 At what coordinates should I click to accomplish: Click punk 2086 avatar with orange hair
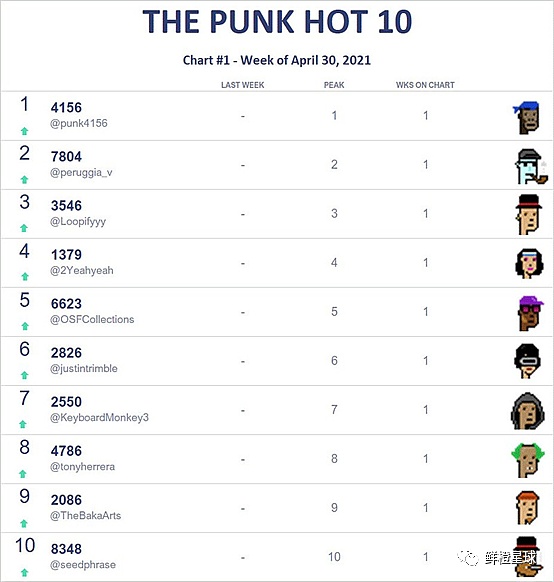528,508
